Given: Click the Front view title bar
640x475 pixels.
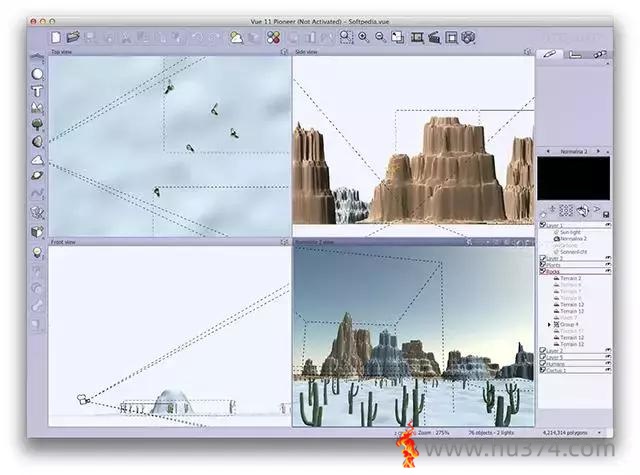Looking at the screenshot, I should tap(170, 242).
